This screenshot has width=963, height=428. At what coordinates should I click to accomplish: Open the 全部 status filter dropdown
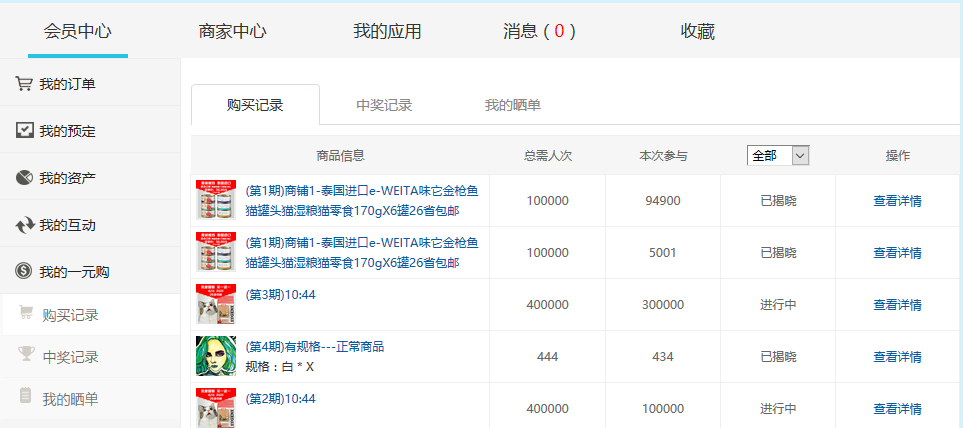[777, 156]
